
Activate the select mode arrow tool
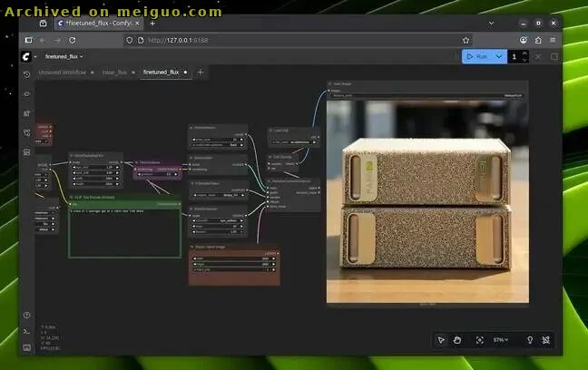(x=441, y=339)
